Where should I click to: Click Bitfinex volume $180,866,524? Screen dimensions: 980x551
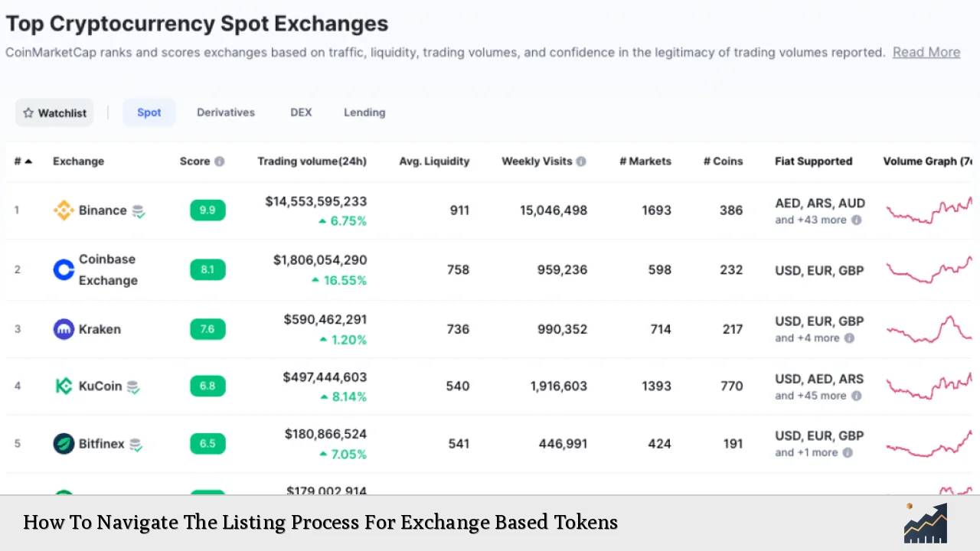[325, 434]
